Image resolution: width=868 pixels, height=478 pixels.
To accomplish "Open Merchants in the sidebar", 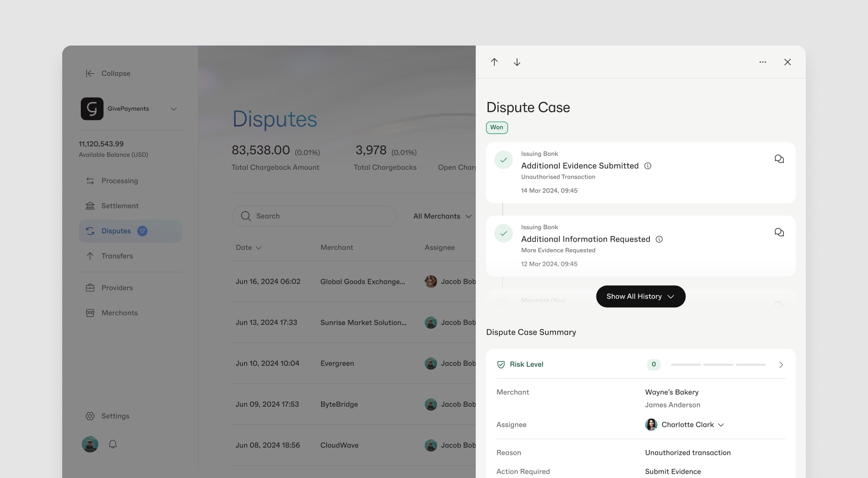I will tap(130, 313).
